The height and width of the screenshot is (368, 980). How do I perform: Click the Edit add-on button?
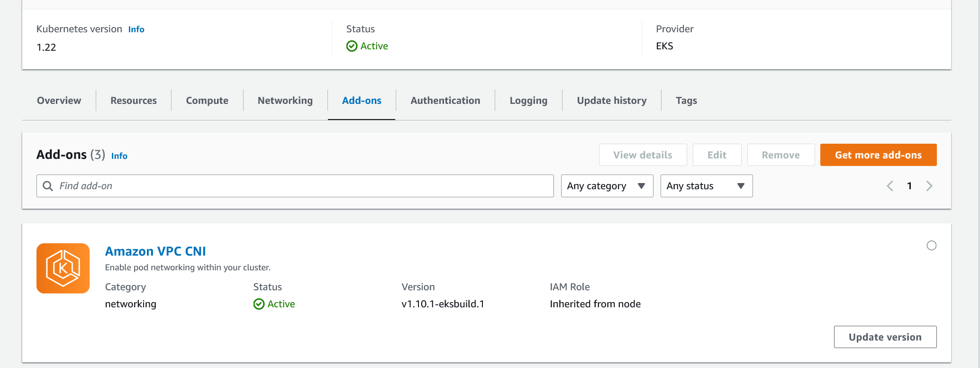(717, 155)
